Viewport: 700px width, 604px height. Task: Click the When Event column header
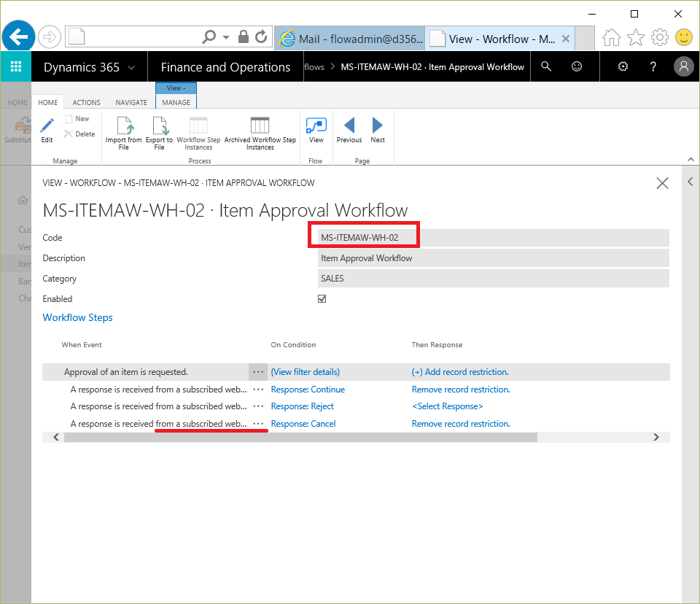click(82, 345)
